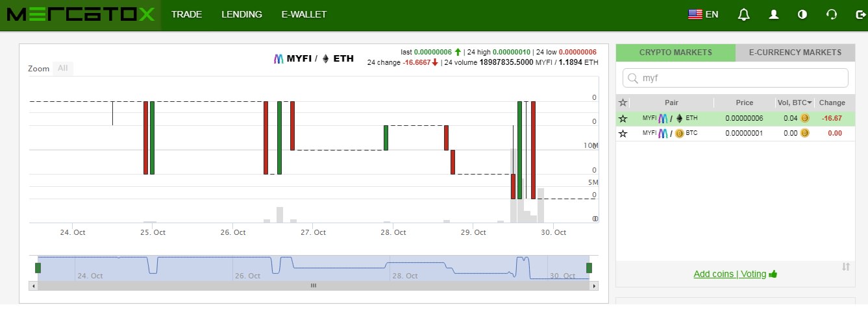868x316 pixels.
Task: Sort the market list by Price
Action: click(x=745, y=103)
